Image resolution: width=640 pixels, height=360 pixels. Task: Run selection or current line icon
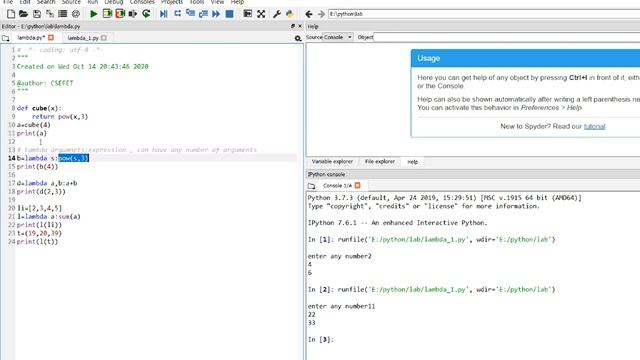click(133, 14)
